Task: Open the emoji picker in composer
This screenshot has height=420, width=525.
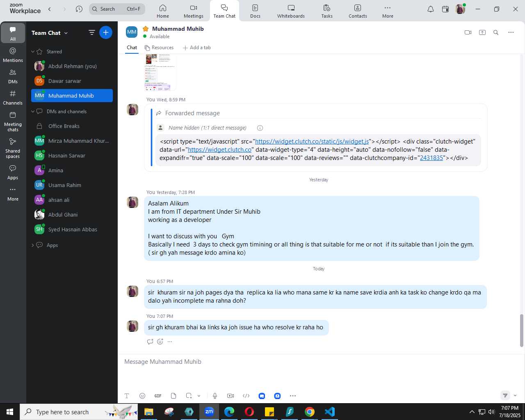Action: click(x=142, y=396)
